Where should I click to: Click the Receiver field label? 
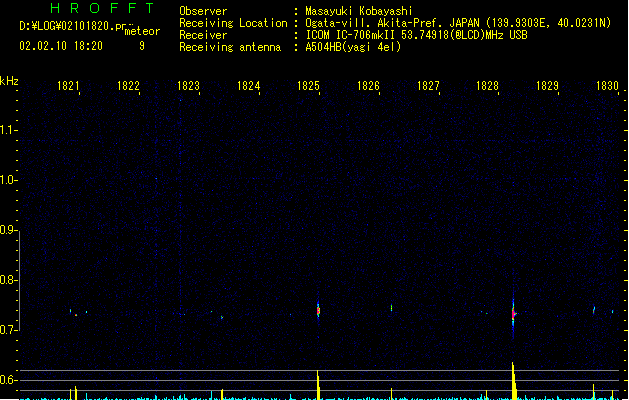click(x=203, y=35)
